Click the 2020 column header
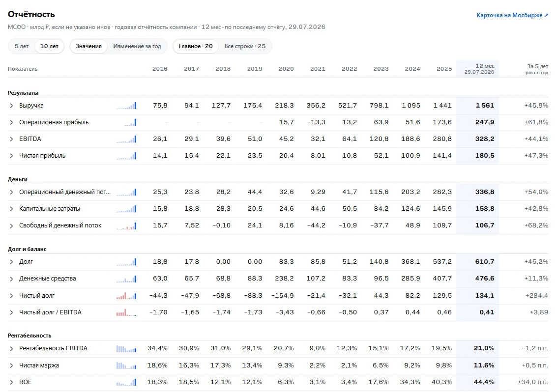The image size is (557, 392). tap(286, 69)
